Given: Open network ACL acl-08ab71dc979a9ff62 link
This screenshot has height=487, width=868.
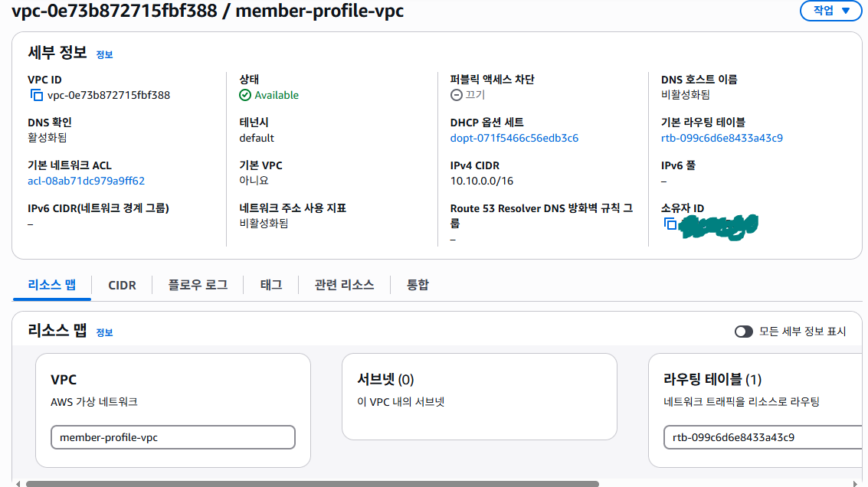Looking at the screenshot, I should pos(87,181).
